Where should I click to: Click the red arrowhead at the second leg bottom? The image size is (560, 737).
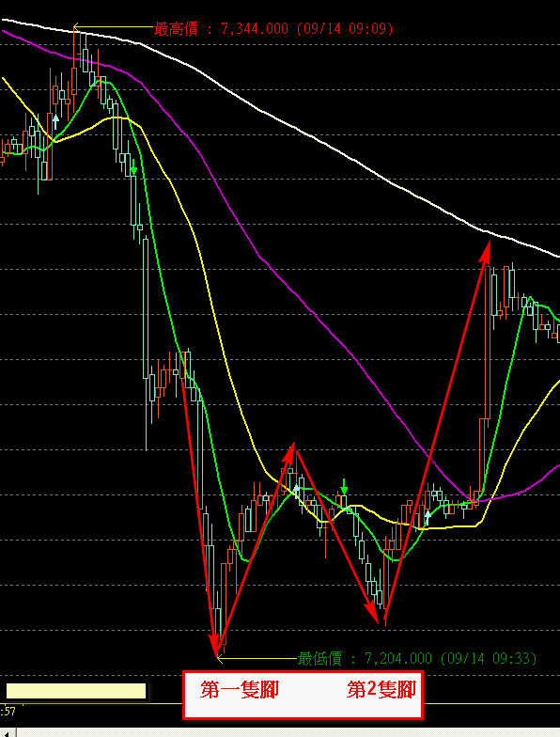pos(372,612)
